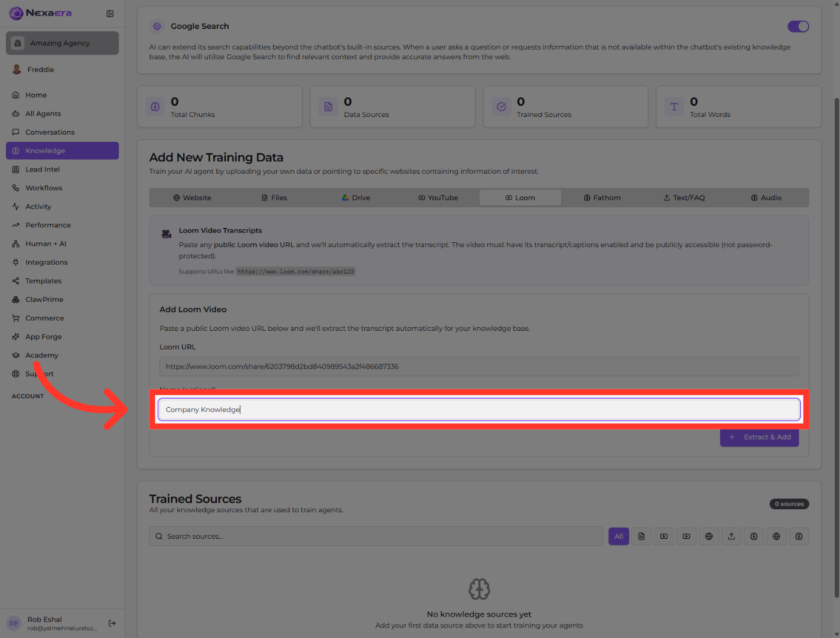
Task: Open Commerce in the sidebar
Action: (x=62, y=318)
